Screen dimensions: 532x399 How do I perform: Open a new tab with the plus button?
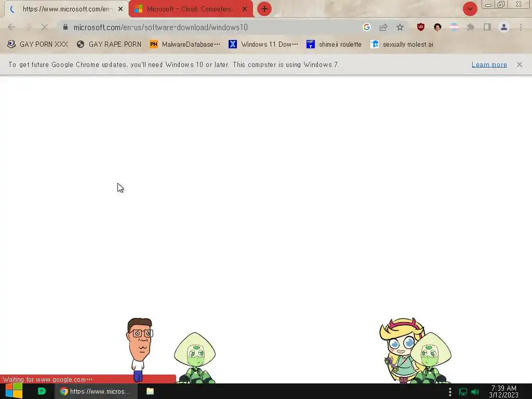click(264, 9)
